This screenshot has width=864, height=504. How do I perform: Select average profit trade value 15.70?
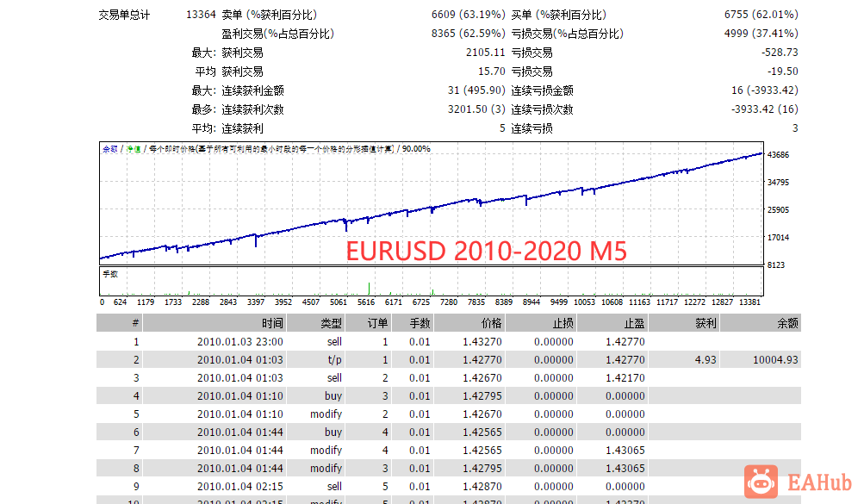point(492,71)
